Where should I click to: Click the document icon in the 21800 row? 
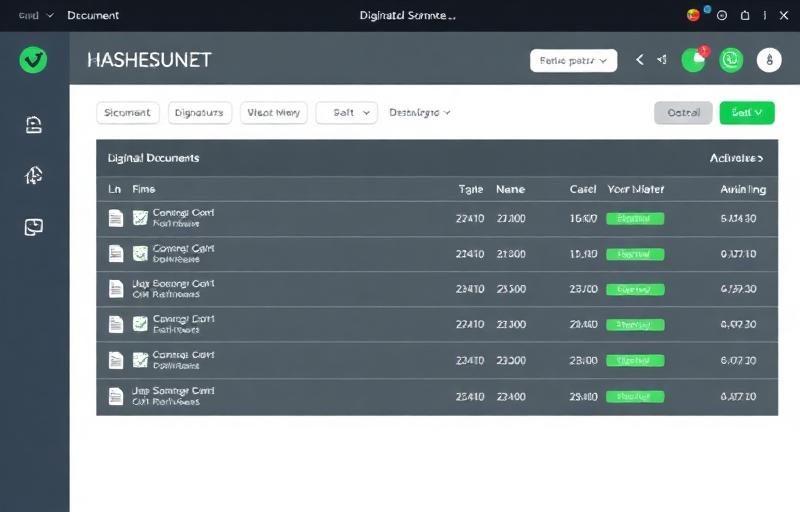click(116, 253)
